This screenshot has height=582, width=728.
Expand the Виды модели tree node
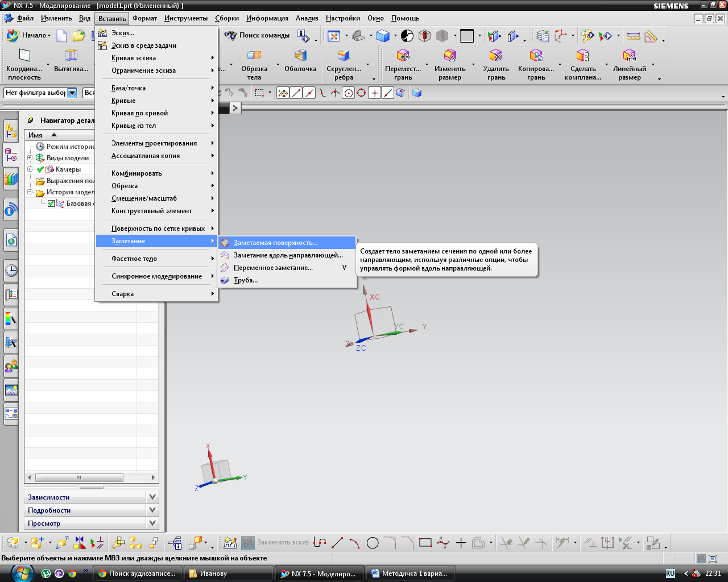tap(30, 158)
